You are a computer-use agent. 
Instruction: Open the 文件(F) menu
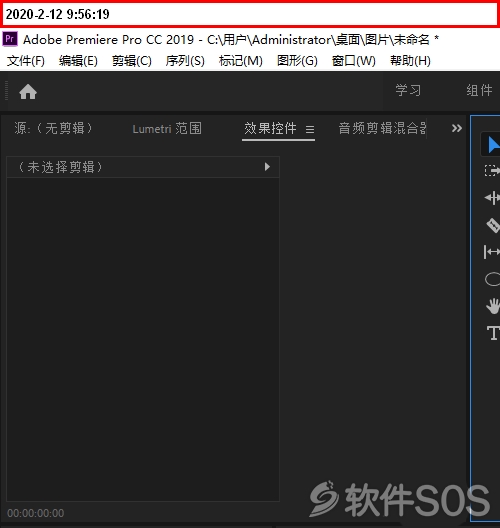[26, 61]
